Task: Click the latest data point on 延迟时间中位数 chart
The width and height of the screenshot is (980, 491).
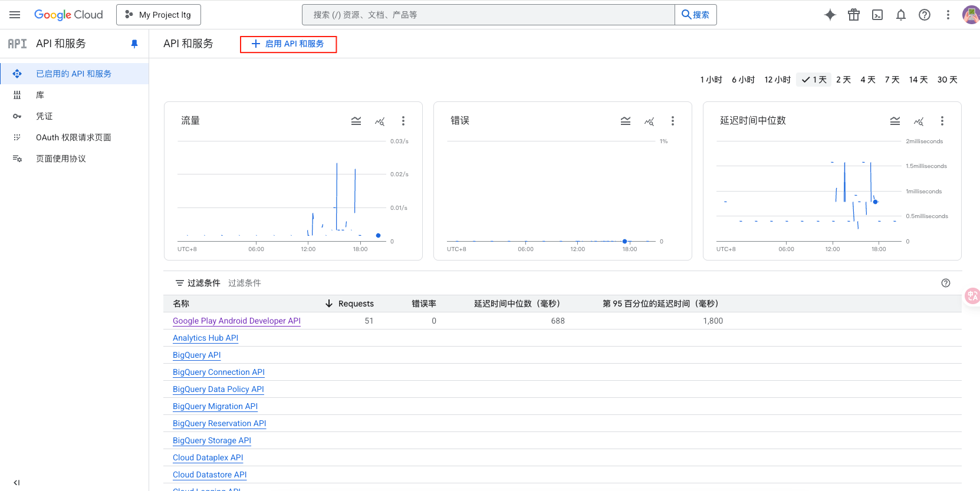Action: click(x=876, y=202)
